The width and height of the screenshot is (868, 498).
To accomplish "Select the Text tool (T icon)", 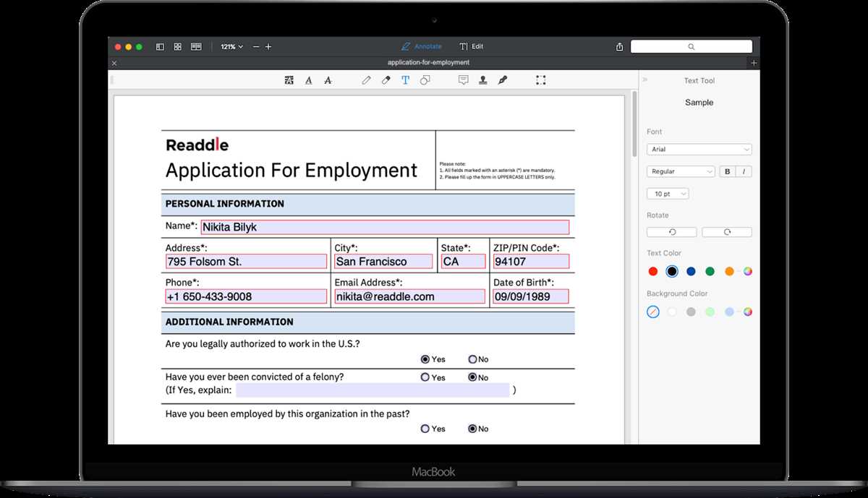I will 405,80.
